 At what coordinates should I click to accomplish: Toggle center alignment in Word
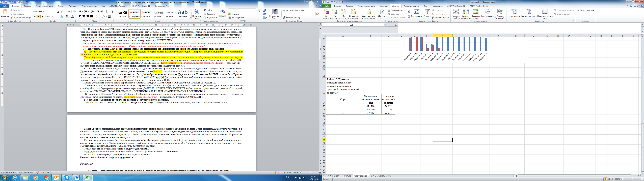point(84,16)
